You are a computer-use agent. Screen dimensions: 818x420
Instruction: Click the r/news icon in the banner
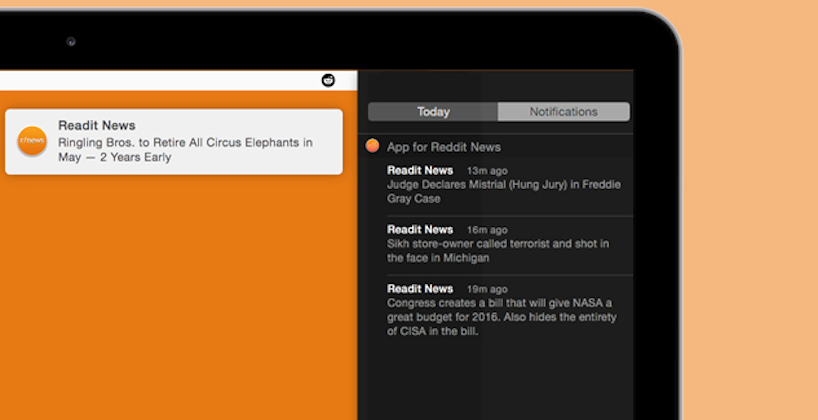tap(32, 141)
